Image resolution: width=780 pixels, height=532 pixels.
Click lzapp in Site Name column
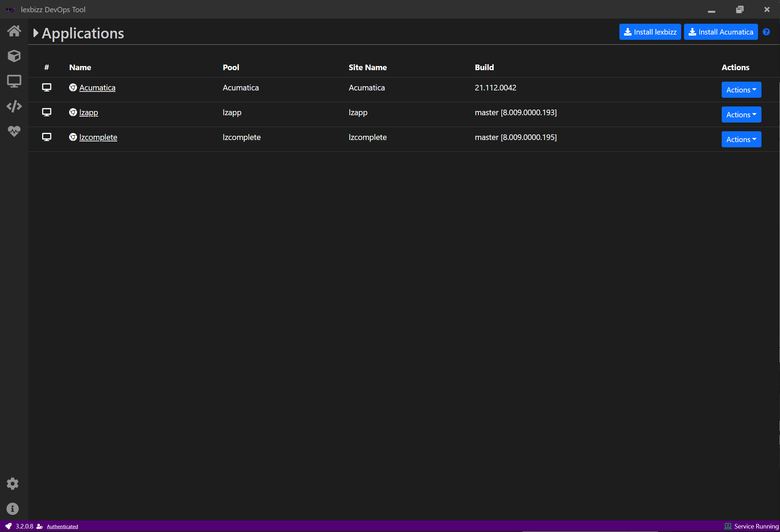pyautogui.click(x=358, y=112)
